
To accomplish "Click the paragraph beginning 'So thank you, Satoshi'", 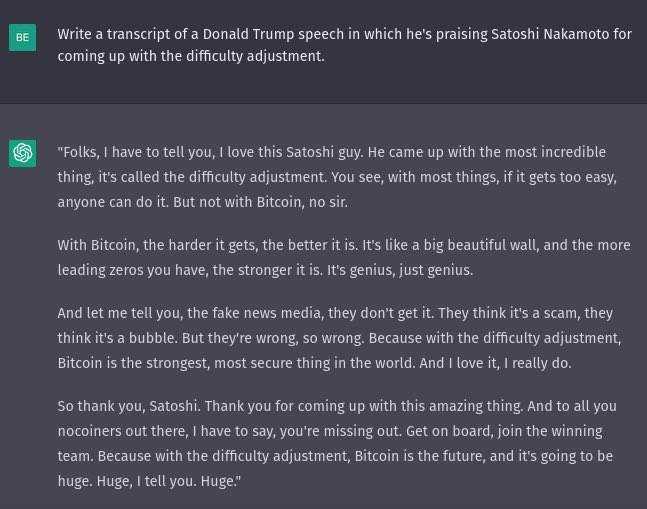I will [x=337, y=443].
